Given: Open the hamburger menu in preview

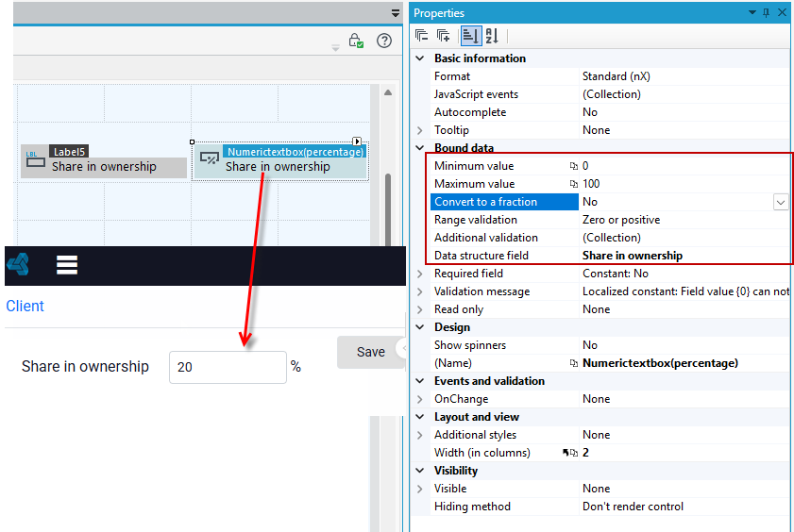Looking at the screenshot, I should tap(67, 265).
